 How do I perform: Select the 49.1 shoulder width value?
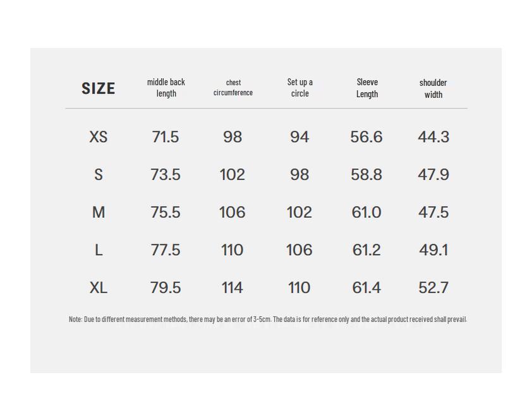tap(433, 251)
